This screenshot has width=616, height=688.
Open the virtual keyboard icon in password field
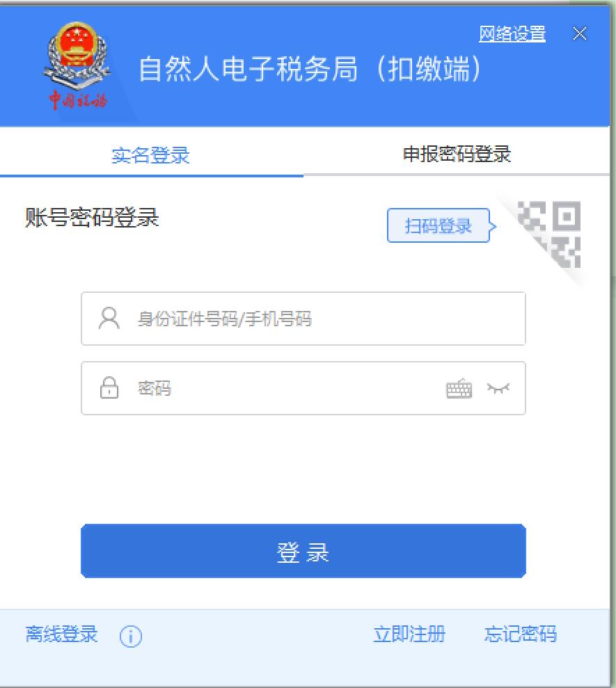point(459,388)
